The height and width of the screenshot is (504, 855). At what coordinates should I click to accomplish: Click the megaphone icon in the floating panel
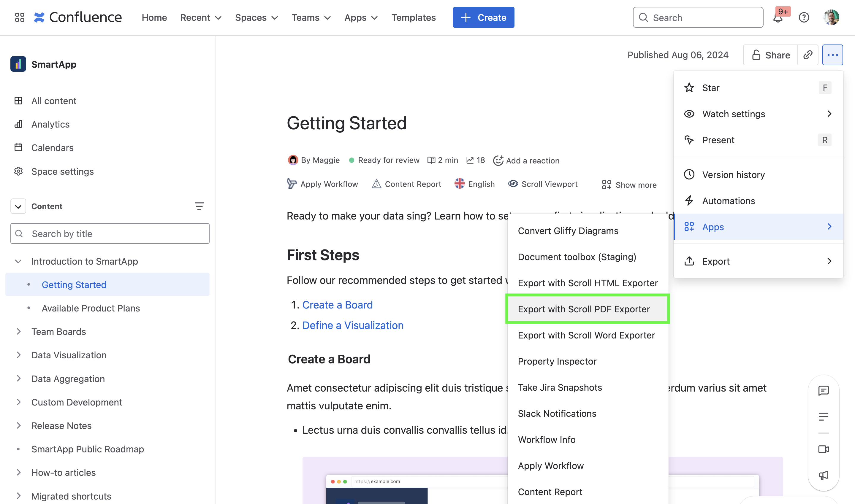pyautogui.click(x=824, y=475)
